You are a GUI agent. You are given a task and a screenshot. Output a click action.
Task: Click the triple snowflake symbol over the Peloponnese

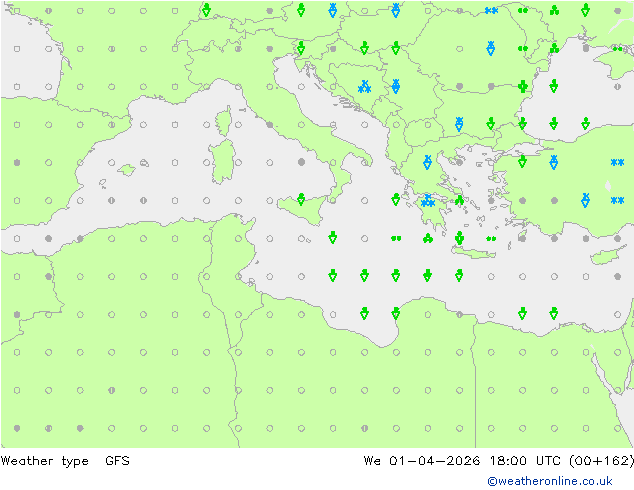[427, 201]
